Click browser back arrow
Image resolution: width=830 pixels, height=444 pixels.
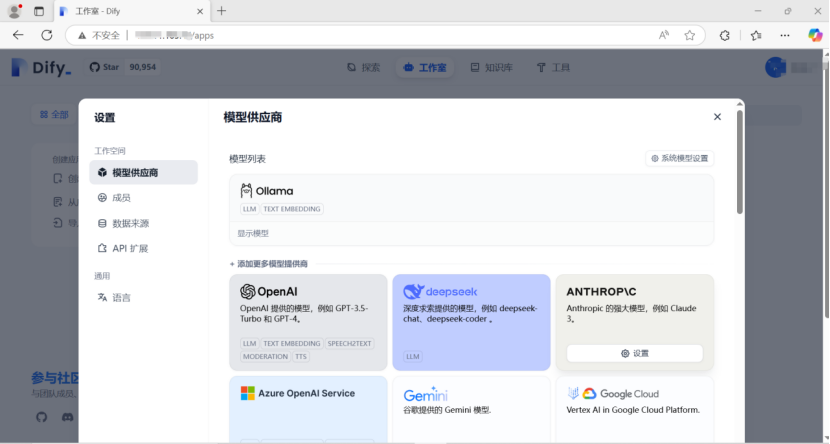pyautogui.click(x=19, y=35)
